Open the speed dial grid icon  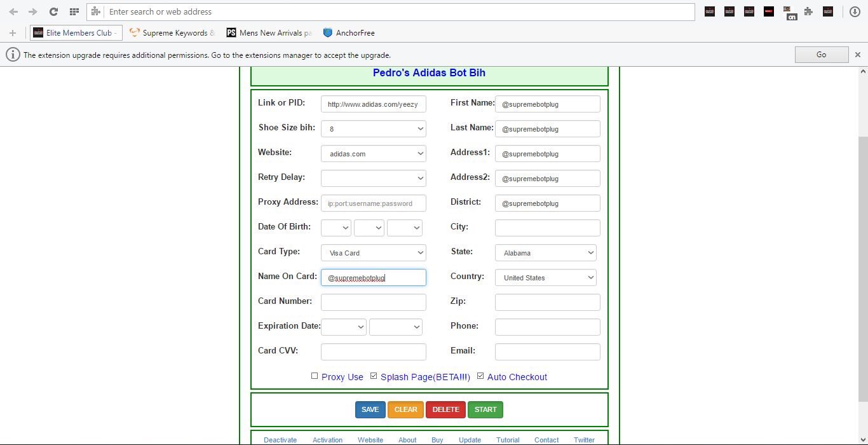tap(74, 11)
